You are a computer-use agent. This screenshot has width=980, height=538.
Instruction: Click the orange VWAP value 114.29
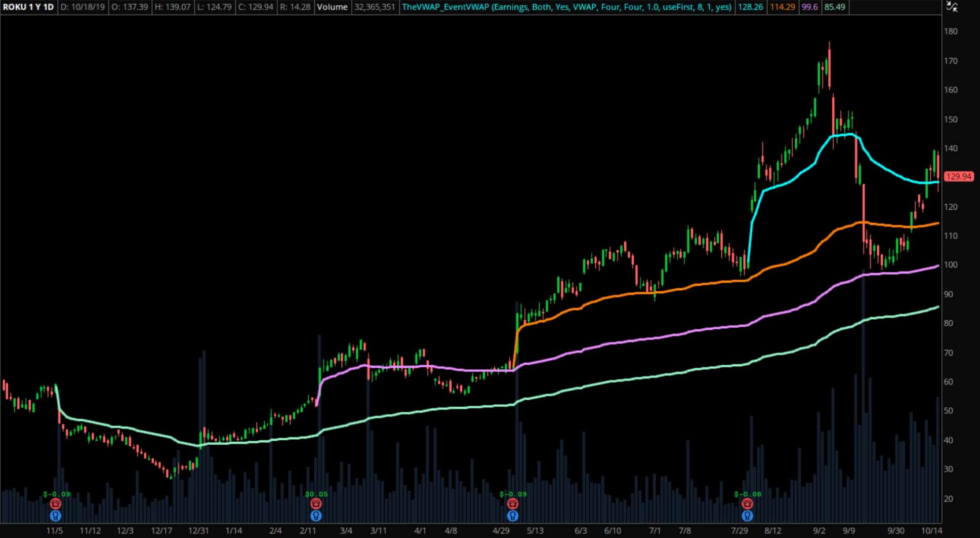click(783, 7)
